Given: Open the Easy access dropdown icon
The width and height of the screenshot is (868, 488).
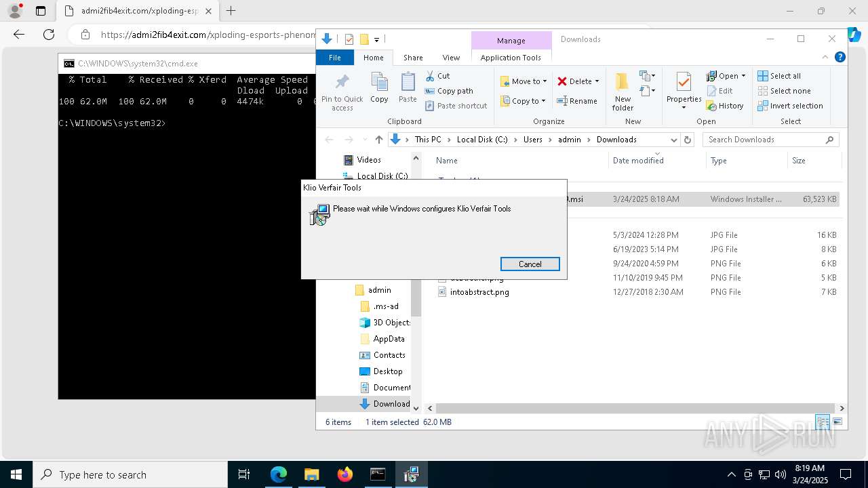Looking at the screenshot, I should click(646, 91).
